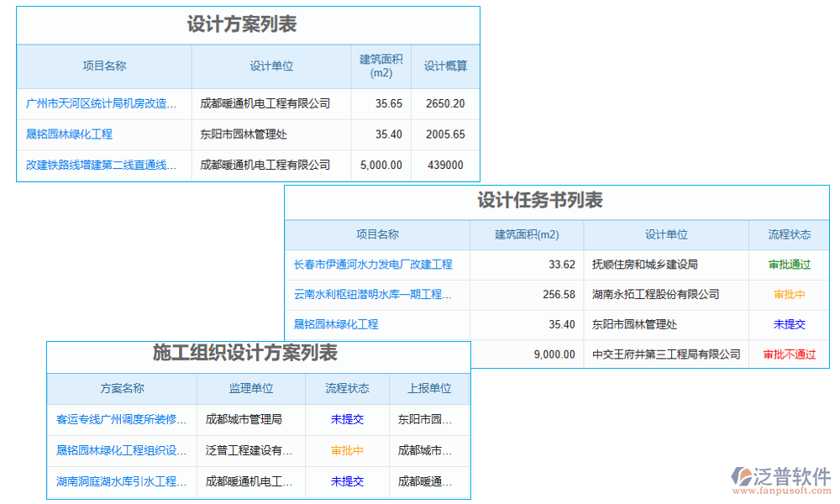Open the 湖南洞庭湖水库引水工程 plan
The image size is (840, 504).
121,481
